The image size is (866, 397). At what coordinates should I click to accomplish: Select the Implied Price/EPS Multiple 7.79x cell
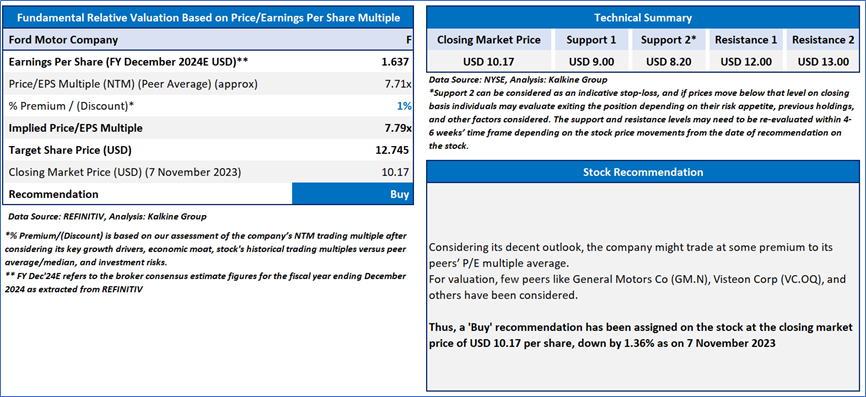(x=397, y=128)
